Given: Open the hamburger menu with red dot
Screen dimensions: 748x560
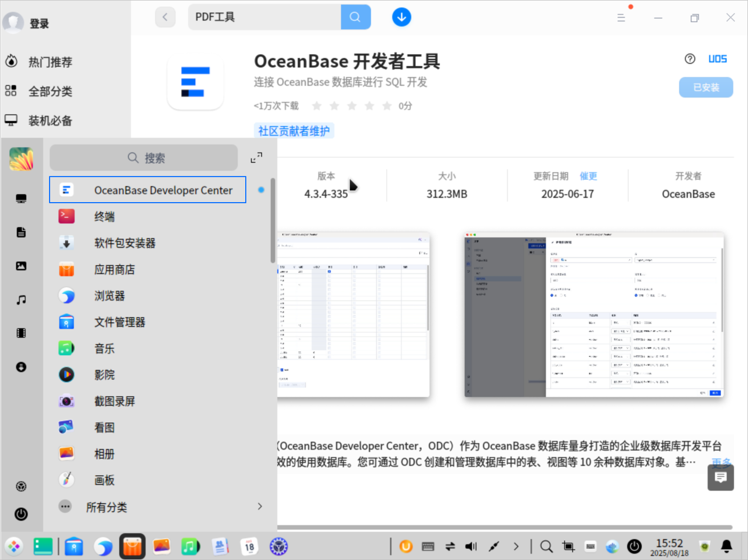Looking at the screenshot, I should coord(621,18).
